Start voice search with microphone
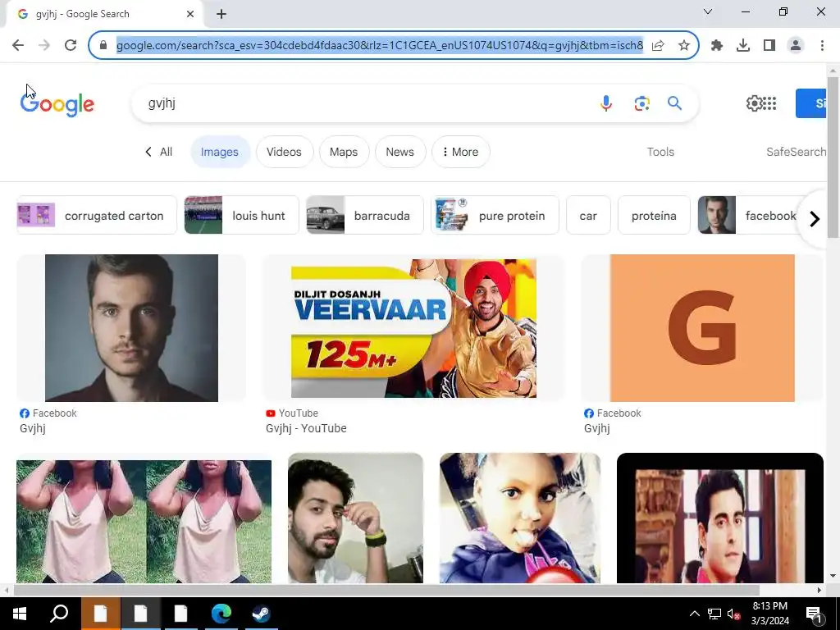This screenshot has height=630, width=840. click(606, 103)
